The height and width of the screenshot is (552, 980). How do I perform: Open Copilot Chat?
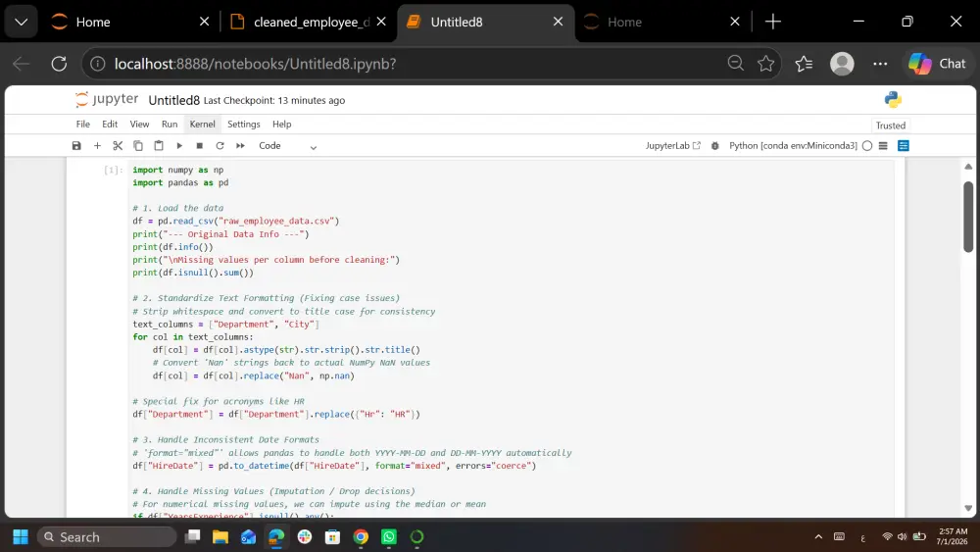937,64
